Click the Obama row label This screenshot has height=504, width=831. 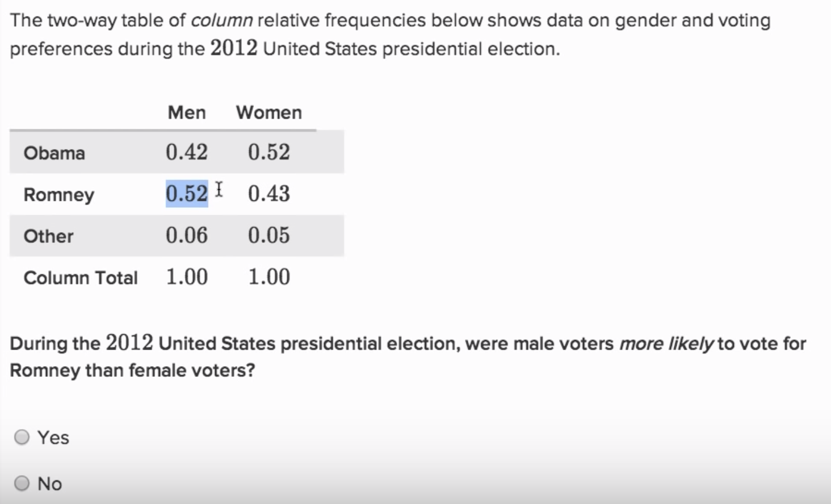point(54,153)
